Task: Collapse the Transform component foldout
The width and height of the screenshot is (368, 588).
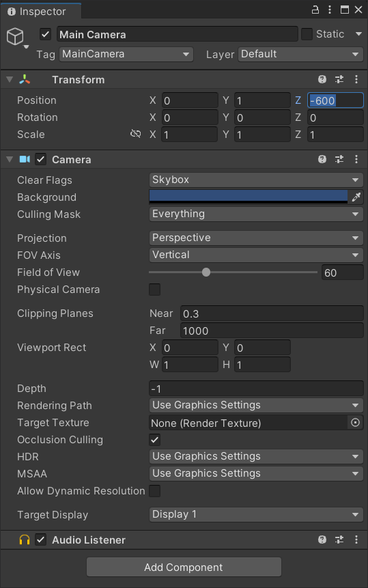Action: click(10, 79)
